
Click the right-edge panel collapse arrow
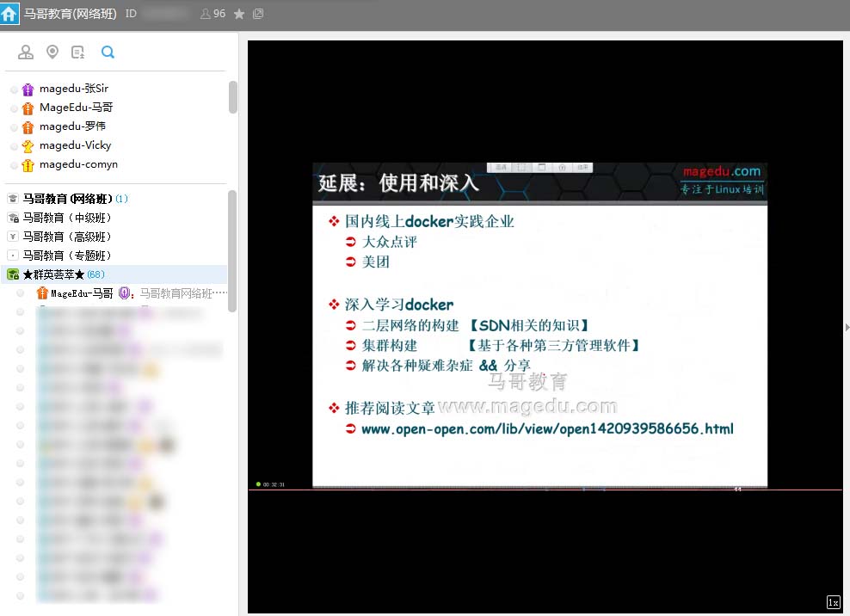pos(847,327)
